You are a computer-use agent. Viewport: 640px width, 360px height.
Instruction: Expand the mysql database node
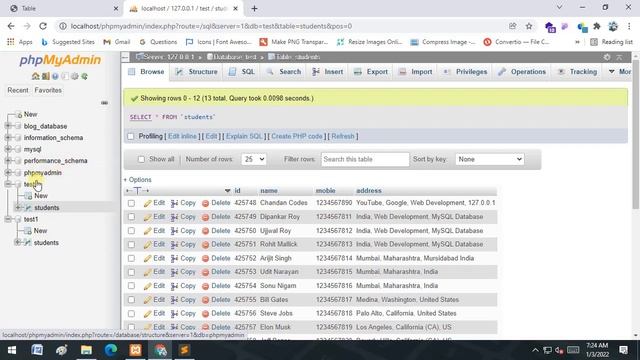(8, 149)
